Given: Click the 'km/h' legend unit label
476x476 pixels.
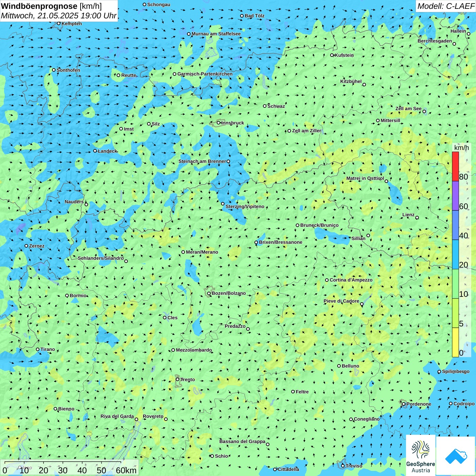Looking at the screenshot, I should (x=461, y=148).
